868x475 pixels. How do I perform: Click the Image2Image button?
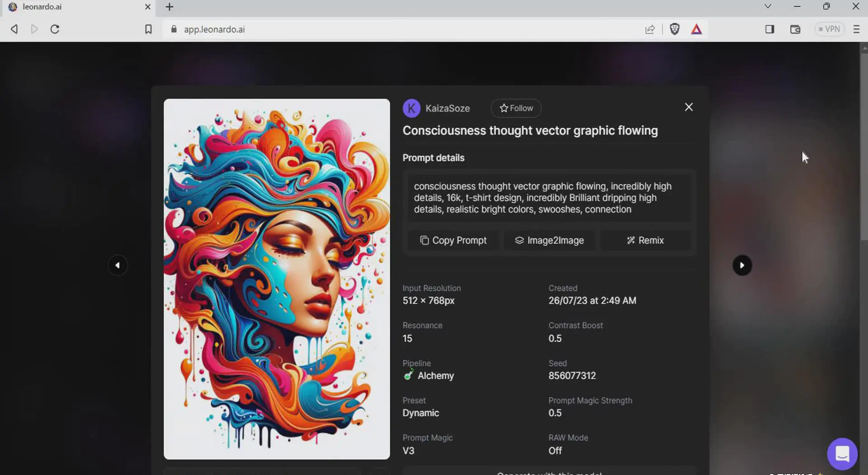click(x=549, y=240)
